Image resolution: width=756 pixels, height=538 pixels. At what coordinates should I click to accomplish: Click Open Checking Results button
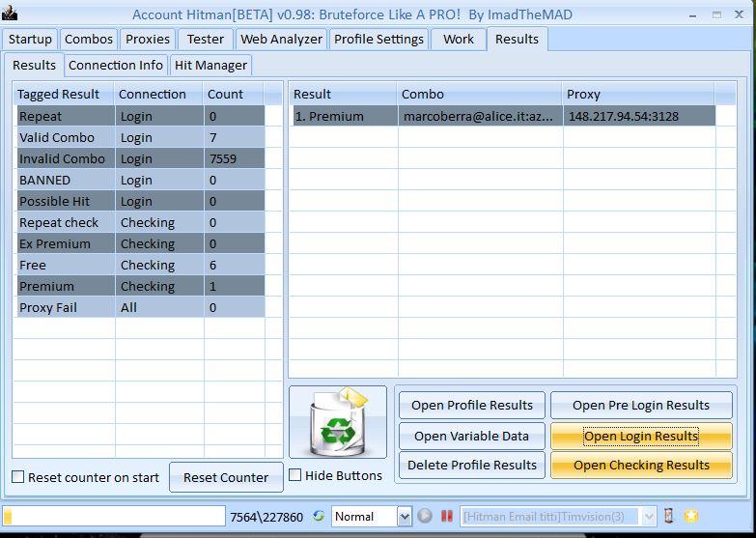[641, 465]
